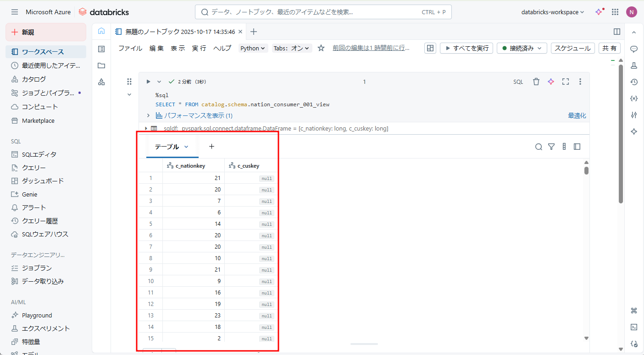Toggle the Tabs: オン setting
This screenshot has width=644, height=355.
[292, 48]
